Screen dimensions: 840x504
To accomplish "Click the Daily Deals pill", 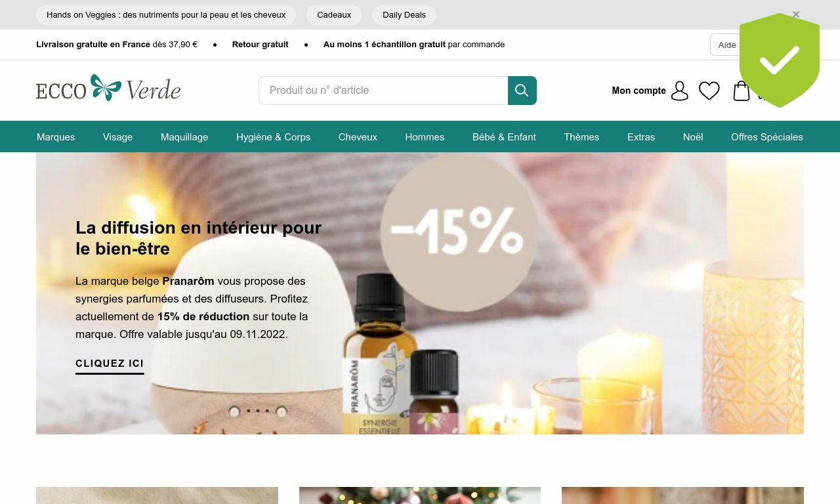I will click(x=404, y=14).
